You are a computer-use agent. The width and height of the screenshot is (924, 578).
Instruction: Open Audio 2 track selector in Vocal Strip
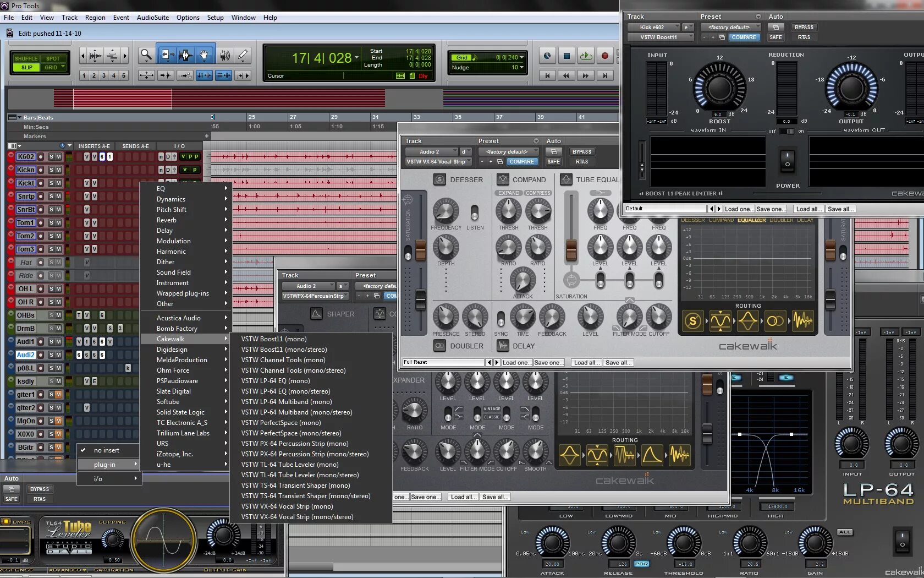tap(432, 151)
